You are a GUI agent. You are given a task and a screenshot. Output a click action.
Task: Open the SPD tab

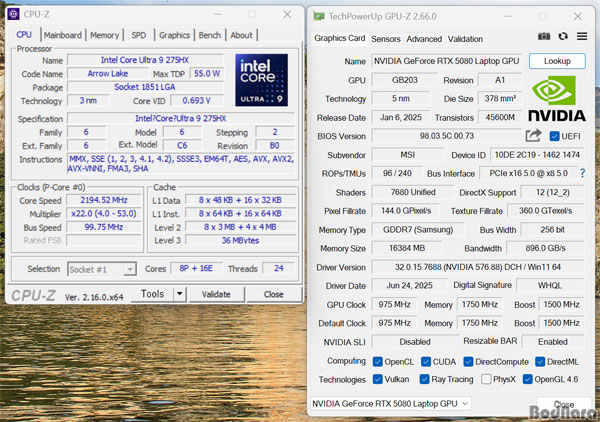(x=139, y=35)
